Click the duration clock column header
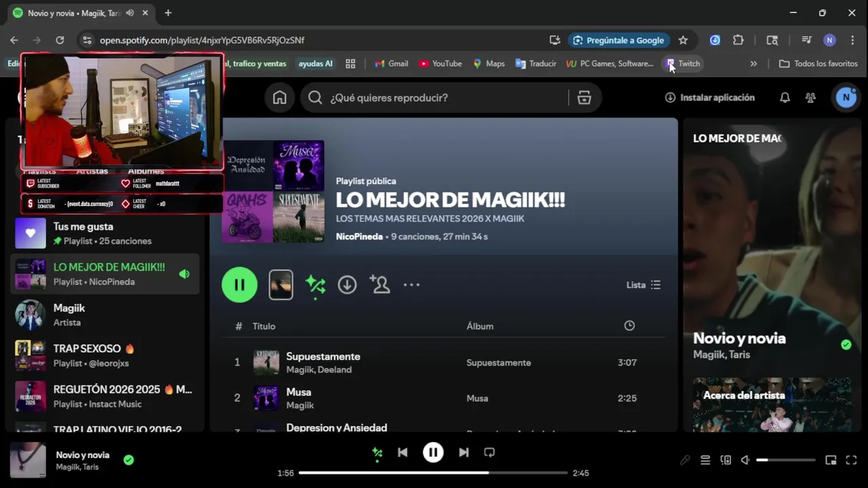868x488 pixels. click(629, 326)
